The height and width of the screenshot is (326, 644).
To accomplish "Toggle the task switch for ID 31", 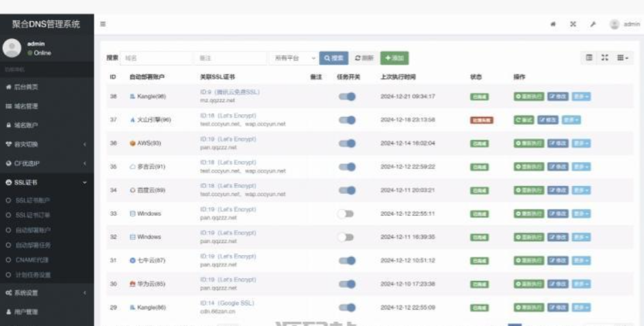I will [x=347, y=260].
